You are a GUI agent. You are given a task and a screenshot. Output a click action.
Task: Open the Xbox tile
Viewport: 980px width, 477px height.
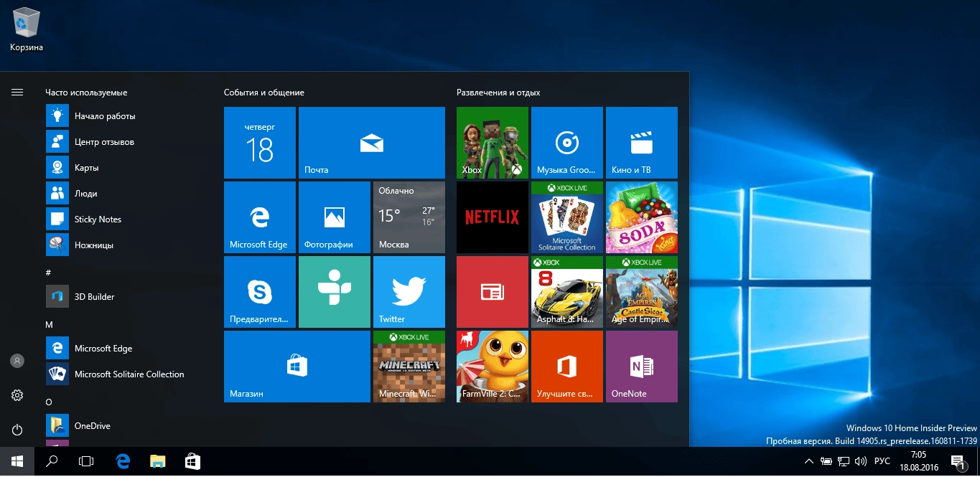pyautogui.click(x=493, y=143)
